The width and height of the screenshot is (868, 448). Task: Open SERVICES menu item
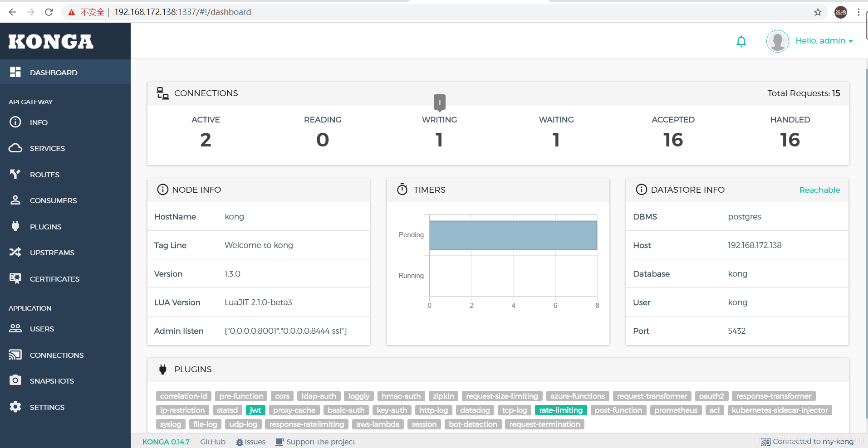(65, 148)
